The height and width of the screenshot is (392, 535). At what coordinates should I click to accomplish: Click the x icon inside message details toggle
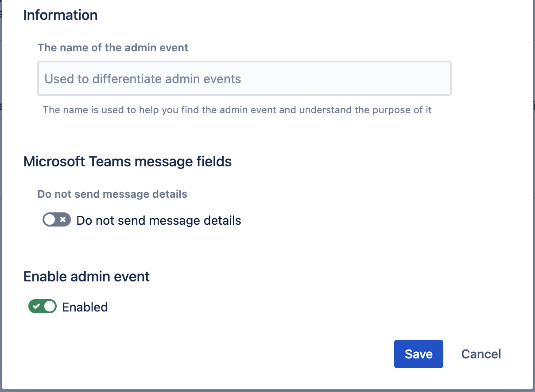63,220
